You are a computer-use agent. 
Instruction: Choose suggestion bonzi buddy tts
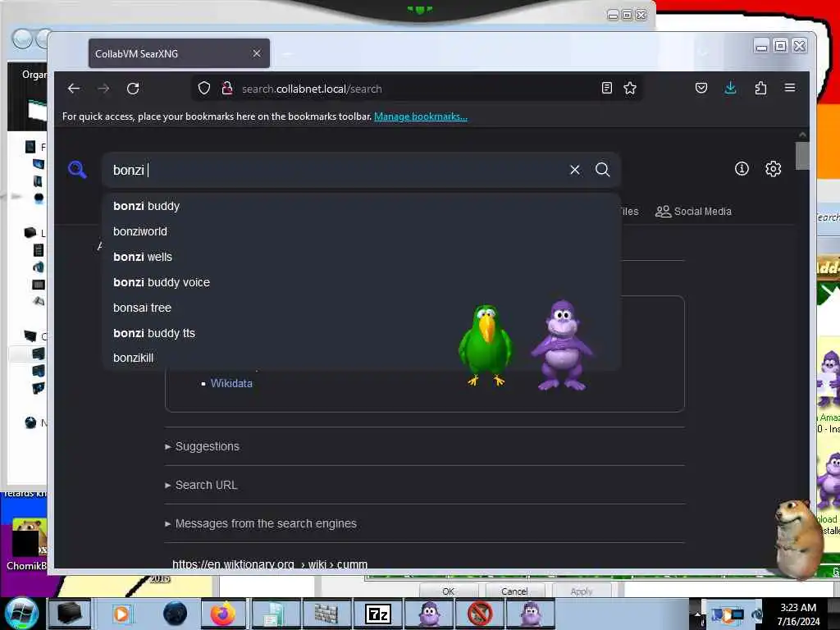(x=361, y=333)
